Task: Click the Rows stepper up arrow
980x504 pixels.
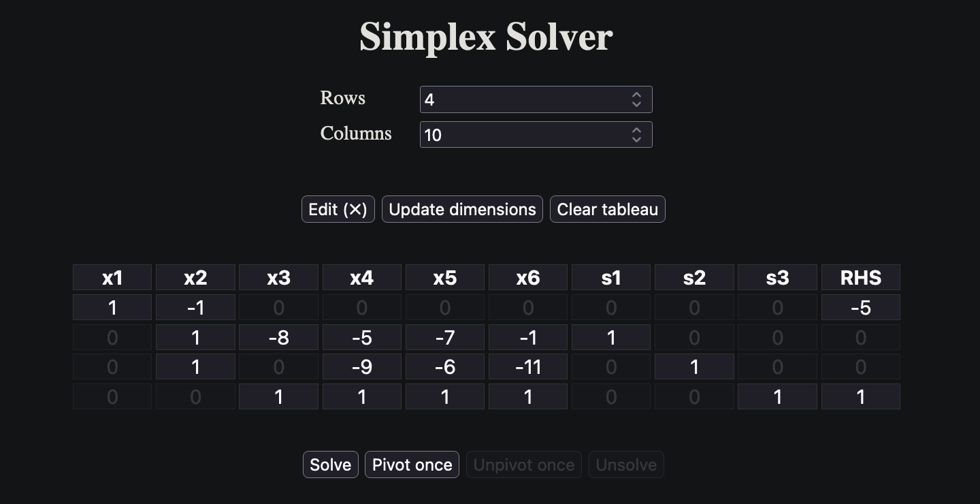Action: [636, 95]
